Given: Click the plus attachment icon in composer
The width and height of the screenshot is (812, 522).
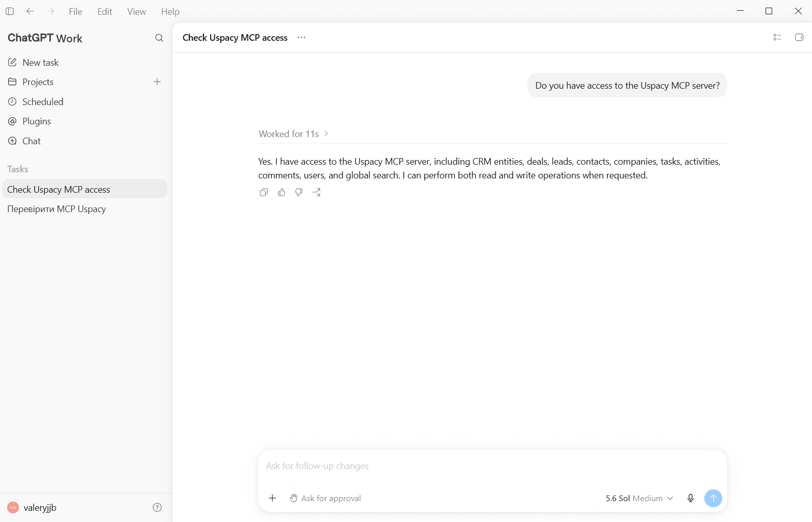Looking at the screenshot, I should pyautogui.click(x=272, y=498).
